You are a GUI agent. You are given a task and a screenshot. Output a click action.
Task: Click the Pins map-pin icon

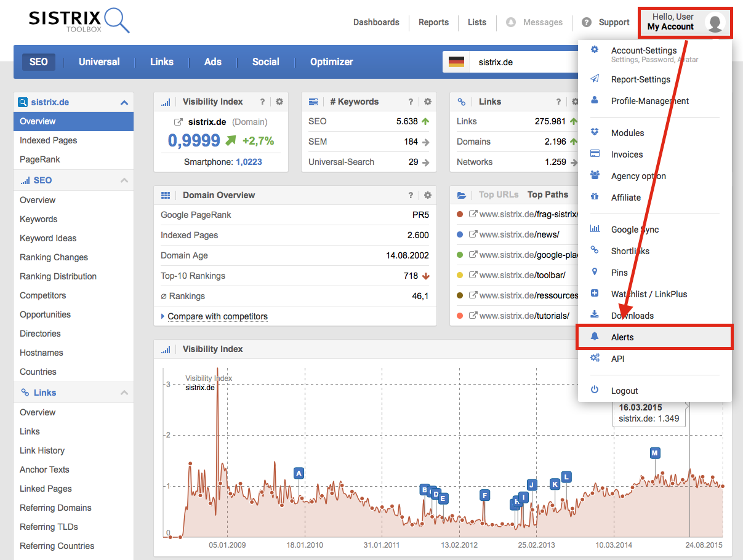pyautogui.click(x=595, y=272)
